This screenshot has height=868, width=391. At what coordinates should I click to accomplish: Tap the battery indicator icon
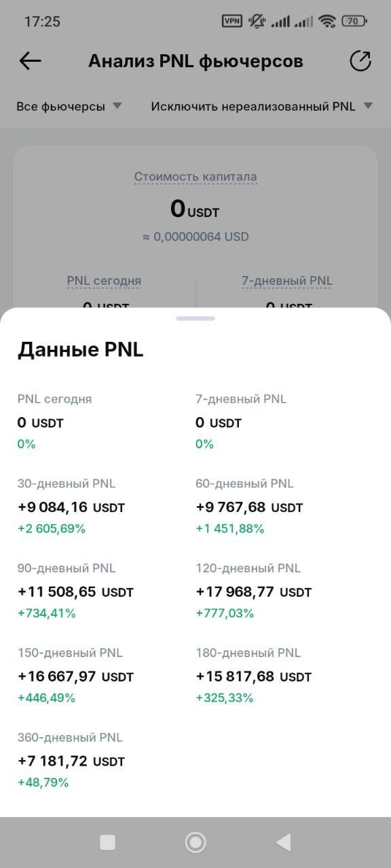coord(354,21)
